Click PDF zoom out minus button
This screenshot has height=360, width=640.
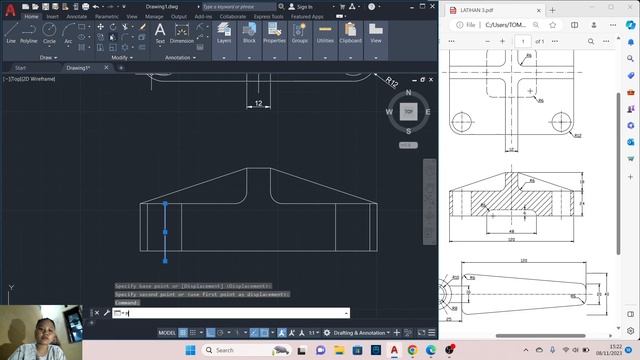(x=487, y=41)
